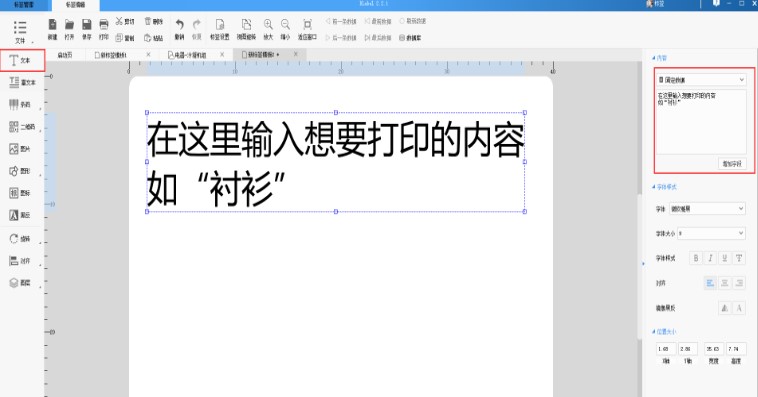
Task: Click the data refresh button in toolbar
Action: click(412, 21)
